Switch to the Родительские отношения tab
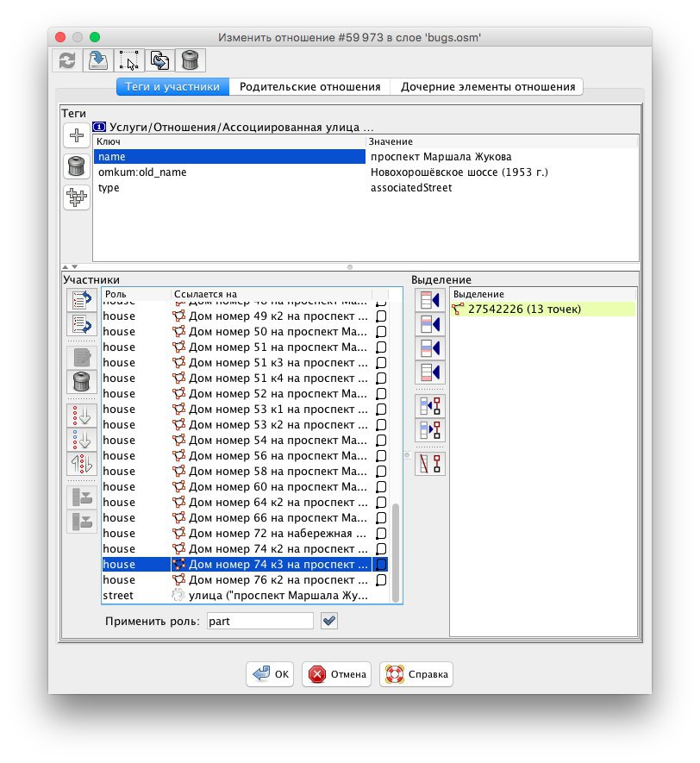 (309, 87)
